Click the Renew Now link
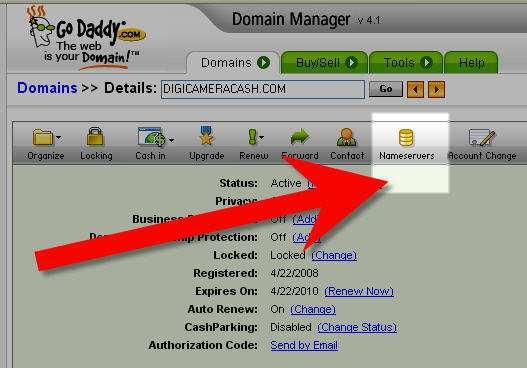The height and width of the screenshot is (368, 527). click(x=359, y=291)
